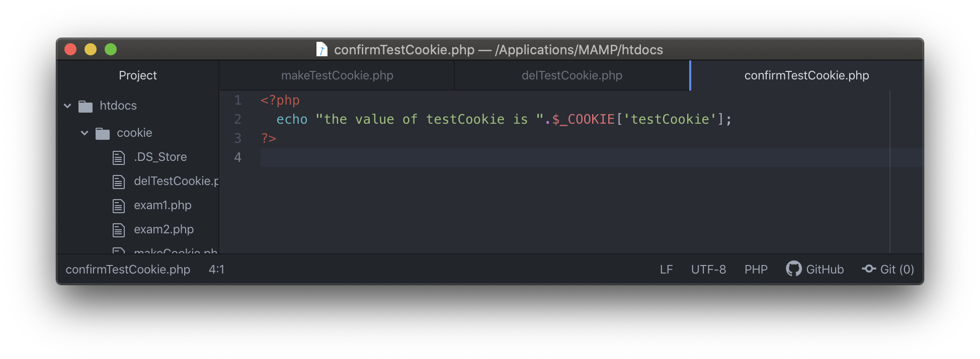Open the GitHub panel from status bar
The image size is (980, 359).
coord(815,269)
